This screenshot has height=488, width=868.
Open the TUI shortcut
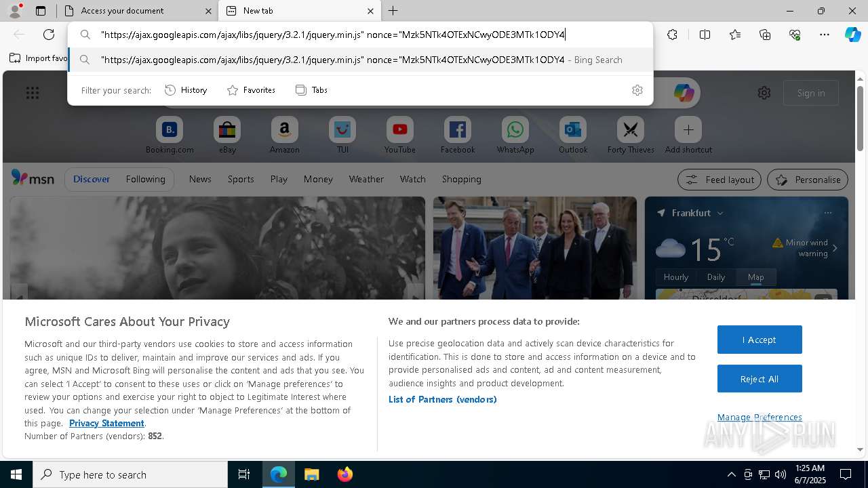coord(342,136)
